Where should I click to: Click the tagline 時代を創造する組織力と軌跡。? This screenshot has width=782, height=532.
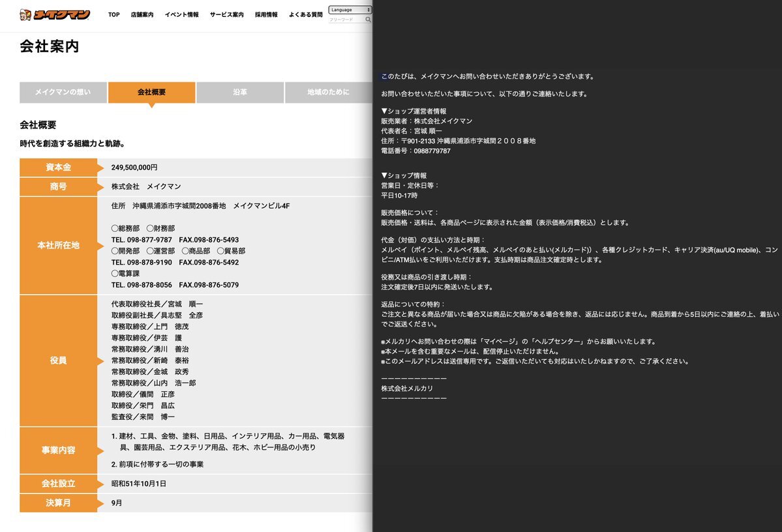(72, 143)
